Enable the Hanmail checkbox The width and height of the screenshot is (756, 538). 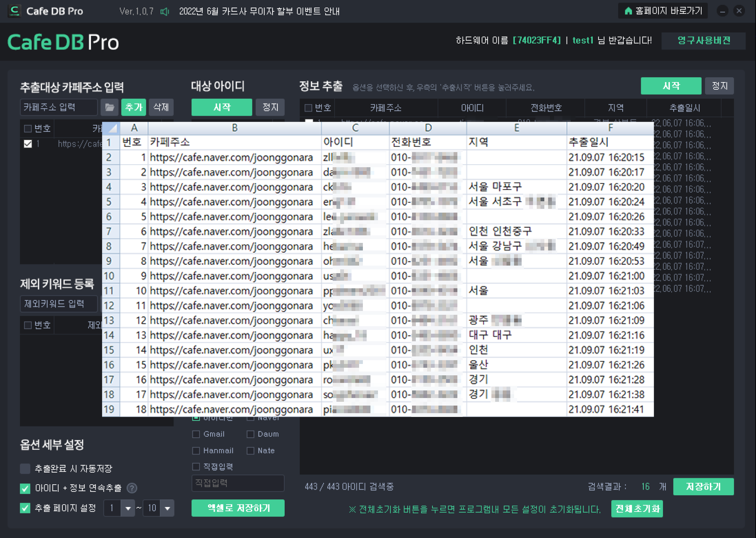(196, 451)
